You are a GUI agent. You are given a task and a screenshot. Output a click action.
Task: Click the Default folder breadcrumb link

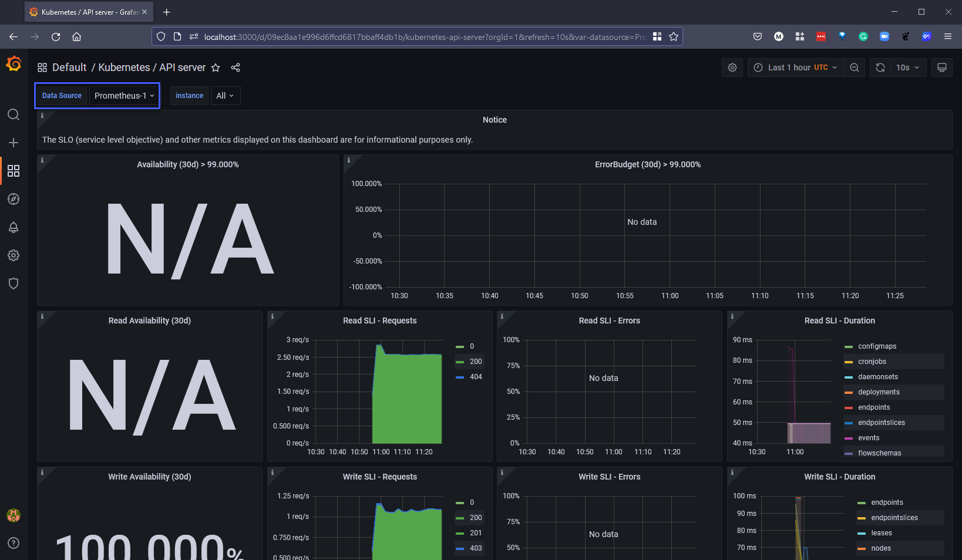[69, 68]
